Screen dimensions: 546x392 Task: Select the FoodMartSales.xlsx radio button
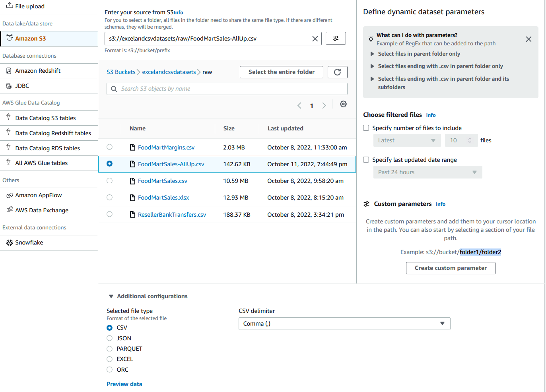pos(109,197)
